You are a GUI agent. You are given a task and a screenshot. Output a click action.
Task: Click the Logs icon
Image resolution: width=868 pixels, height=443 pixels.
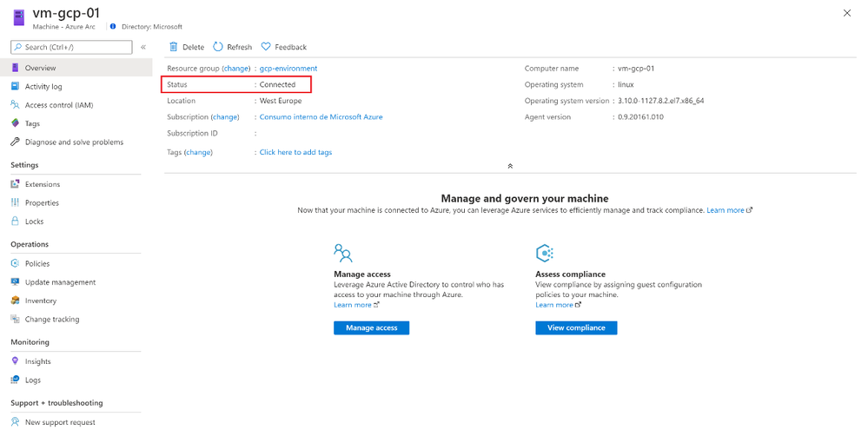tap(15, 380)
